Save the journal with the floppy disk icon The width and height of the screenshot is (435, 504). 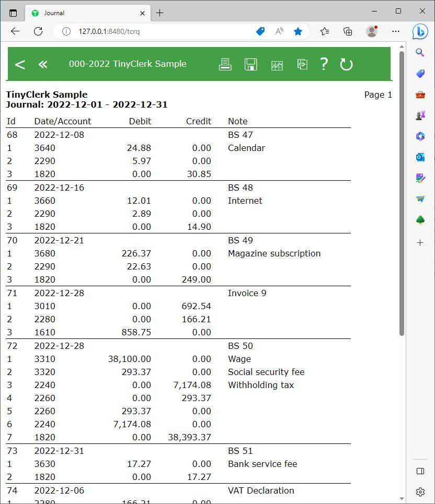tap(251, 64)
